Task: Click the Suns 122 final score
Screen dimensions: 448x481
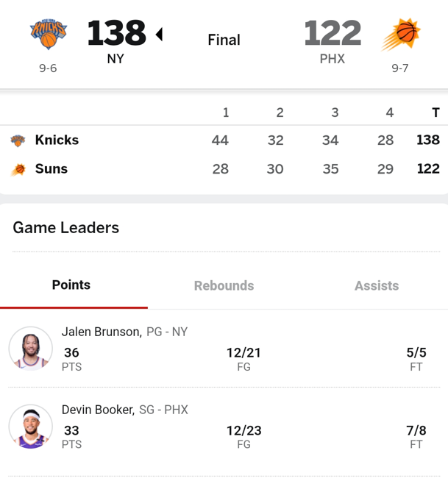Action: pyautogui.click(x=333, y=33)
